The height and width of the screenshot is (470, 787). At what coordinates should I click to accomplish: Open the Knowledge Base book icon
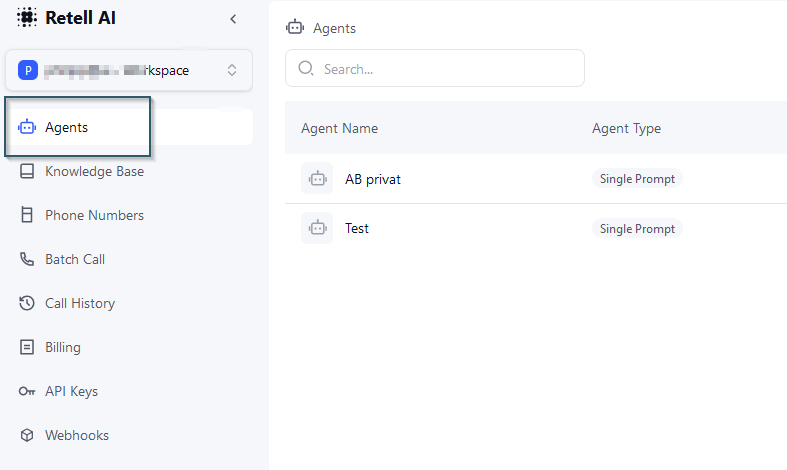click(x=27, y=171)
